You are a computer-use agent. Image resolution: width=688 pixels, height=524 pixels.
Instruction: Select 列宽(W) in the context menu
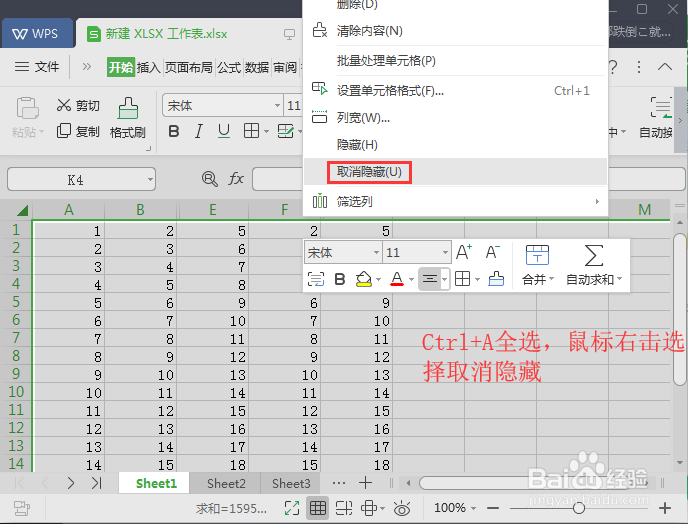(363, 118)
